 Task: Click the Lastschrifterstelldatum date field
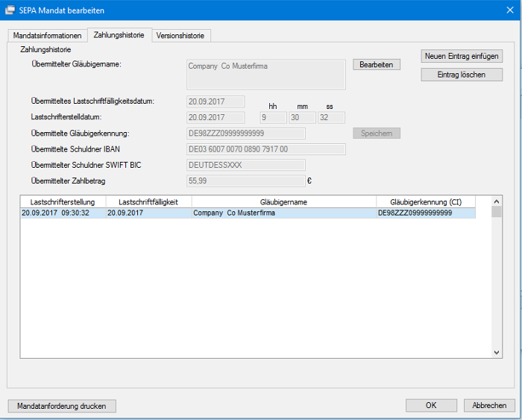click(x=216, y=117)
